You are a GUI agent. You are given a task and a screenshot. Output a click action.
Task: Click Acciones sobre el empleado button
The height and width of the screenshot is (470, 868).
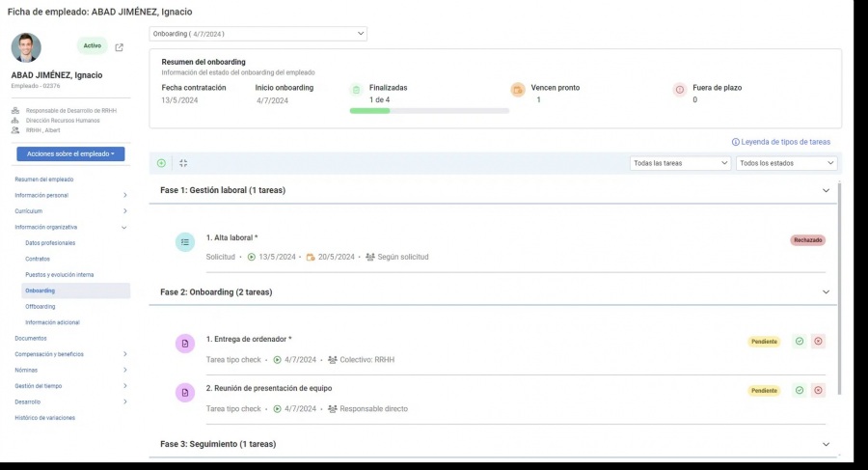point(70,153)
